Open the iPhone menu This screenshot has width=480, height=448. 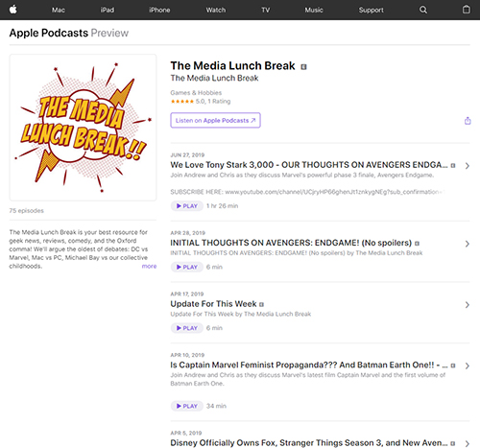pyautogui.click(x=159, y=10)
